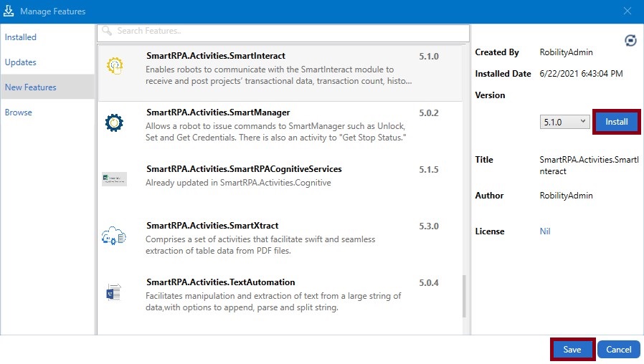The image size is (644, 364).
Task: Switch to the Installed tab
Action: [x=21, y=37]
